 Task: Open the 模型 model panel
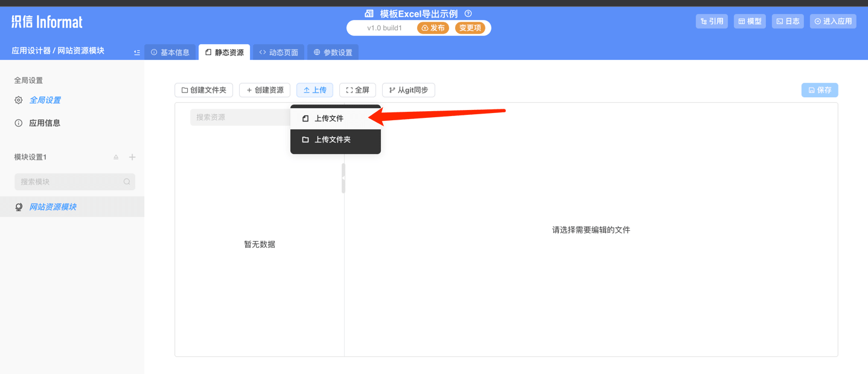point(749,21)
